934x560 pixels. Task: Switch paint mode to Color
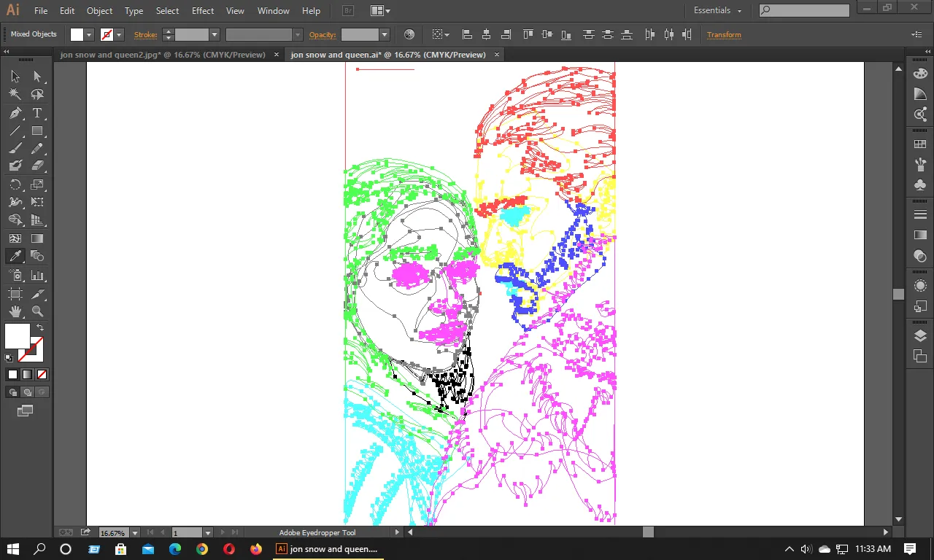(12, 375)
